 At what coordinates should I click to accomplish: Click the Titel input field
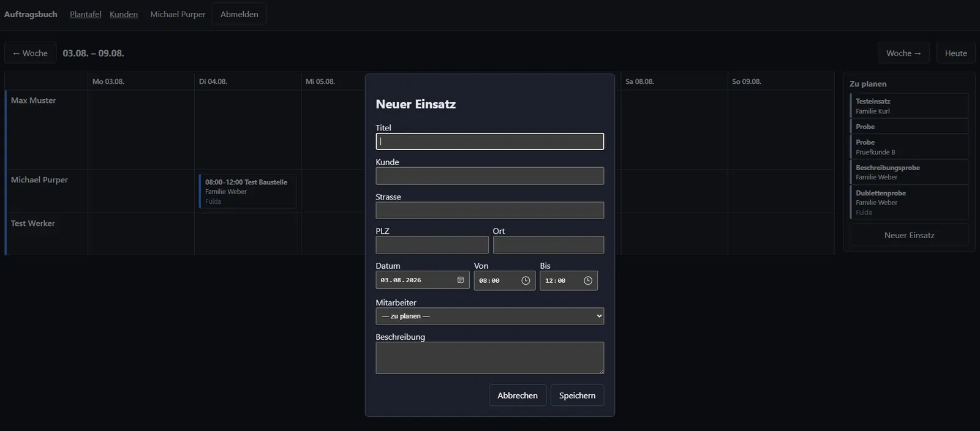pos(490,141)
